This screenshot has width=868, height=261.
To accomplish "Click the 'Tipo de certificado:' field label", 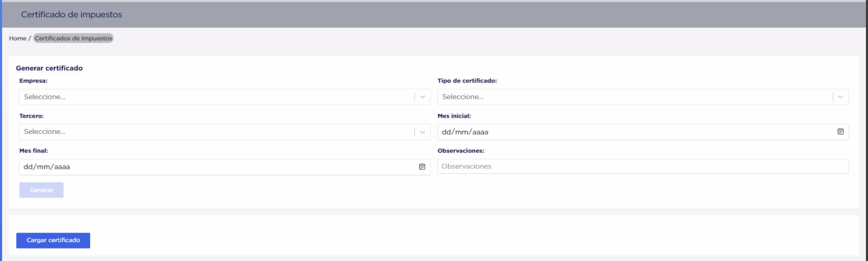I will (467, 81).
